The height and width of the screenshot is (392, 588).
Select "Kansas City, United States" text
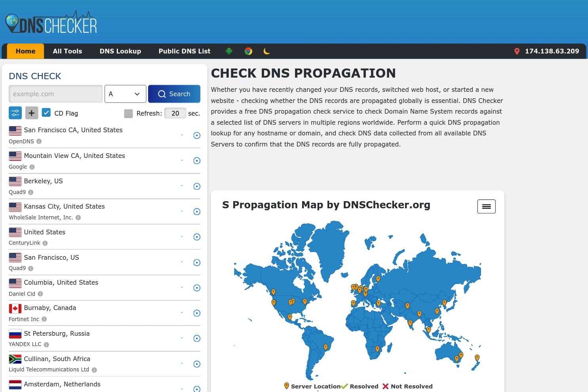click(64, 206)
